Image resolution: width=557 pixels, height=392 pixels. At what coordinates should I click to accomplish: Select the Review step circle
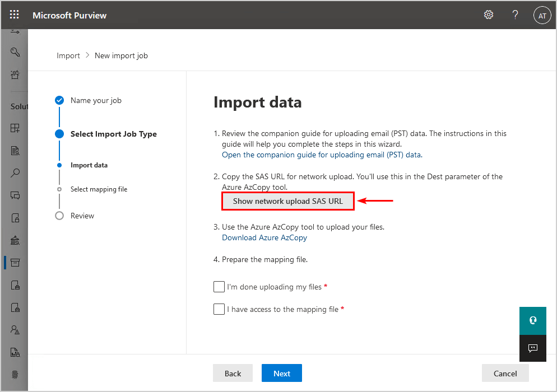click(59, 215)
